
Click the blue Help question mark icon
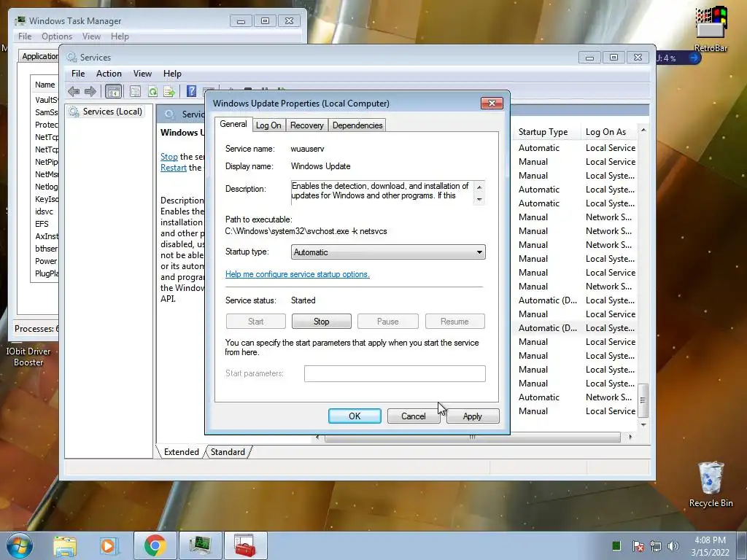coord(192,91)
